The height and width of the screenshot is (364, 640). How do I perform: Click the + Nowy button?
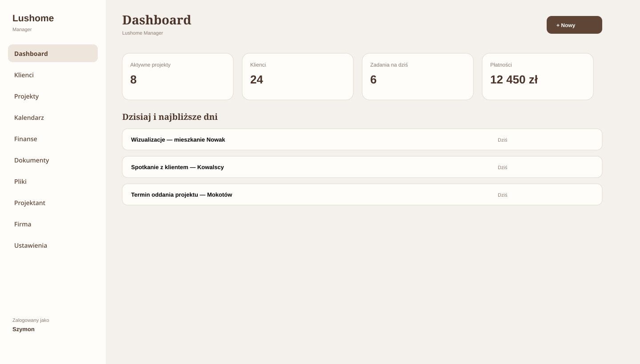(x=574, y=25)
